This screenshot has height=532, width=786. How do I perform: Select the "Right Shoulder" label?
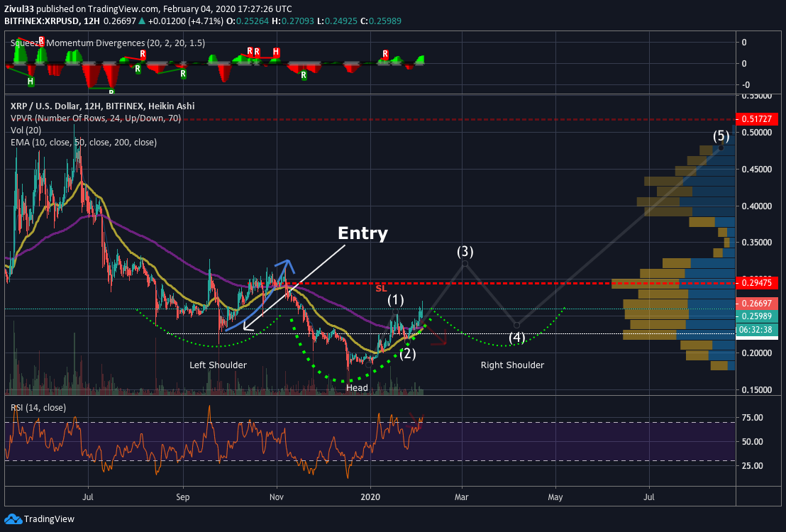(x=512, y=365)
